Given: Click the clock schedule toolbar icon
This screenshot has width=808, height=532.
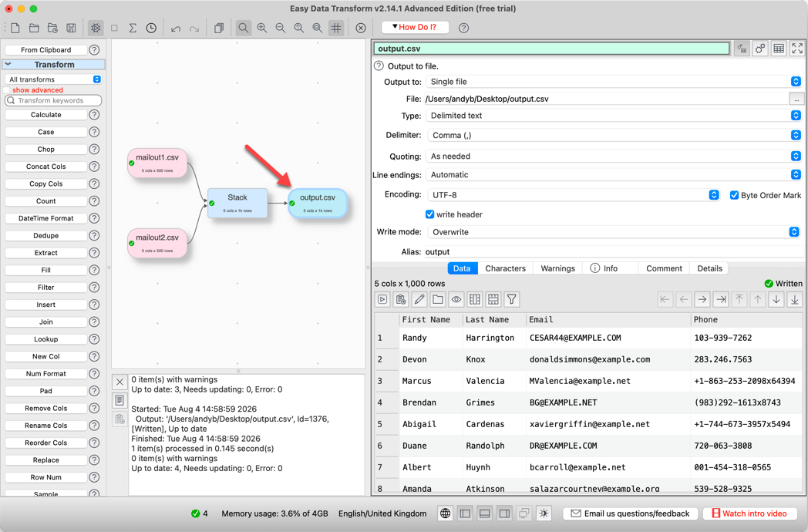Looking at the screenshot, I should 151,28.
